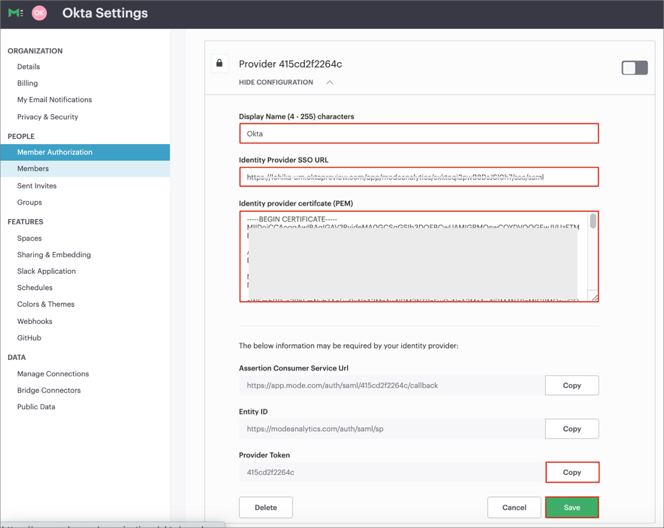Click the lock icon beside Provider

220,64
